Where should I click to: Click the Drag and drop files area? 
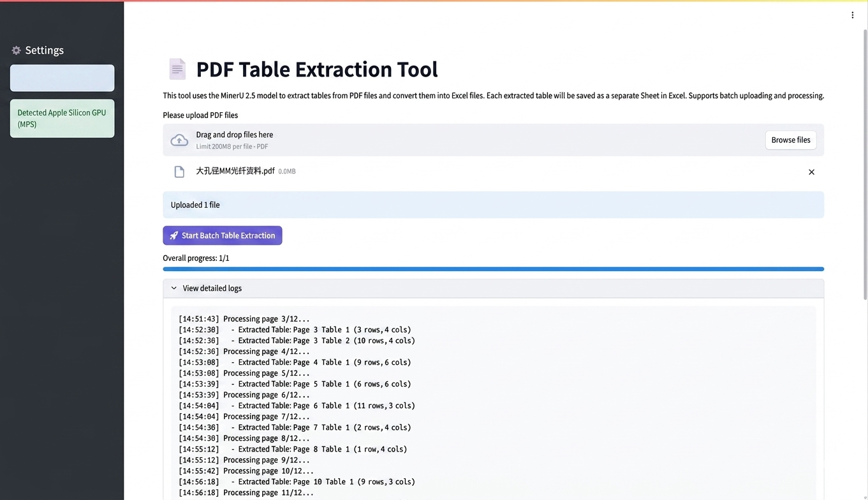tap(446, 140)
